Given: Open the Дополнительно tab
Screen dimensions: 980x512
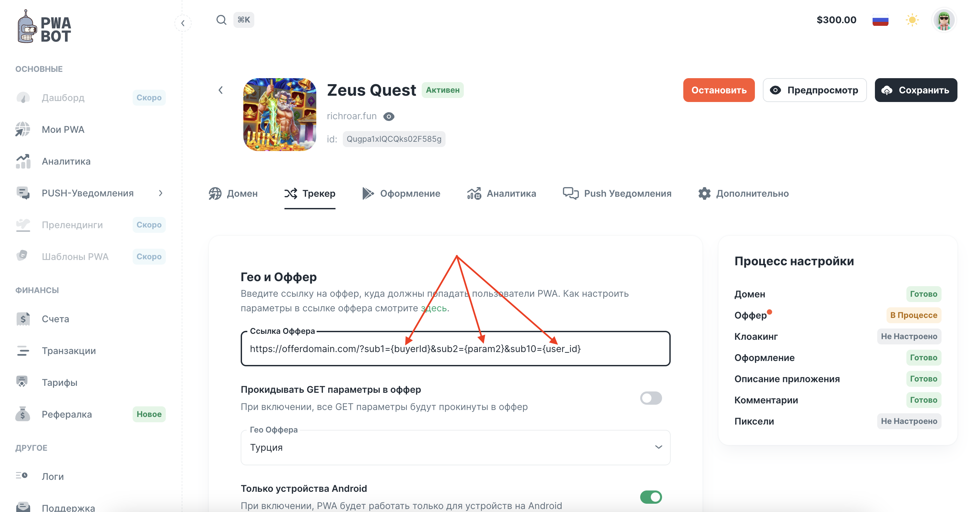Looking at the screenshot, I should point(743,193).
